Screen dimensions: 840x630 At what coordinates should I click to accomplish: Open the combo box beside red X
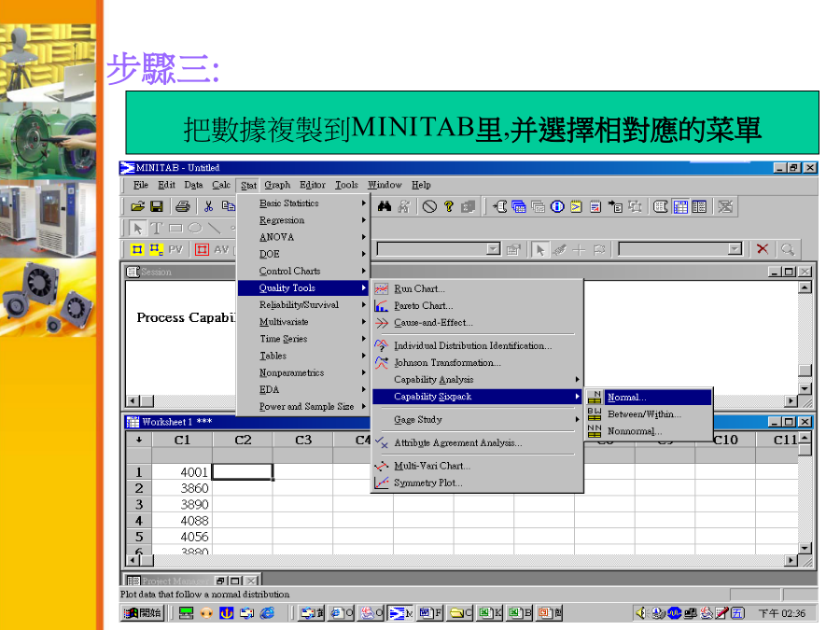point(735,249)
